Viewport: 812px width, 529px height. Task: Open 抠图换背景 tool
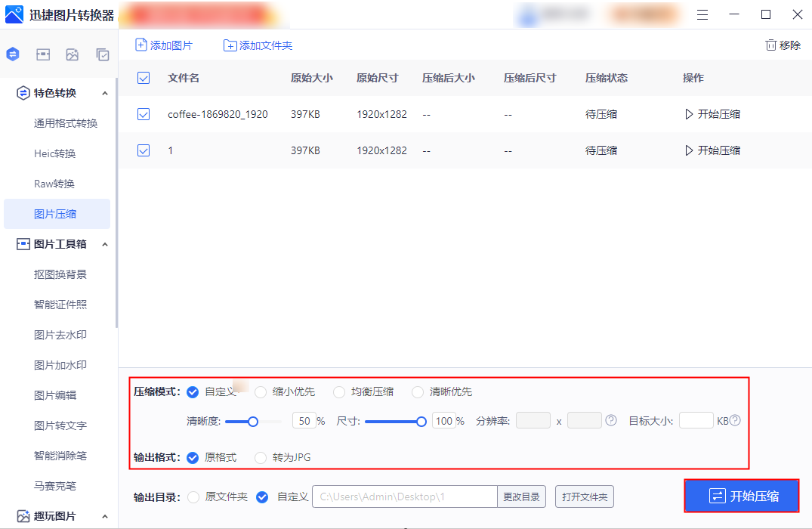pyautogui.click(x=60, y=274)
